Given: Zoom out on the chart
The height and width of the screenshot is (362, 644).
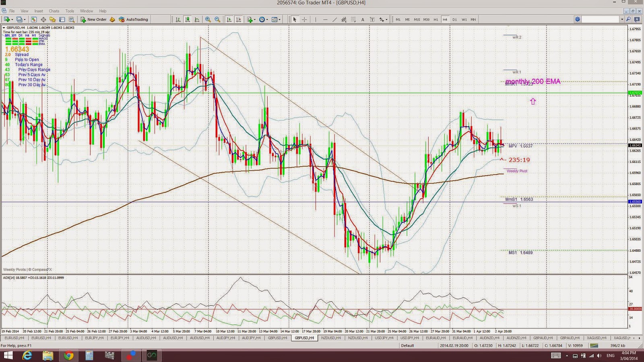Looking at the screenshot, I should click(217, 19).
